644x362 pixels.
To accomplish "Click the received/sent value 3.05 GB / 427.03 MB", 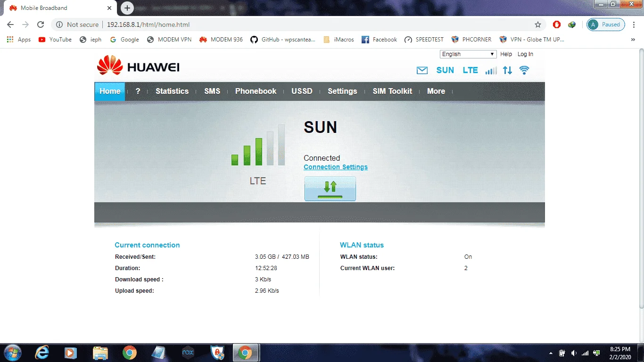I will click(x=282, y=257).
